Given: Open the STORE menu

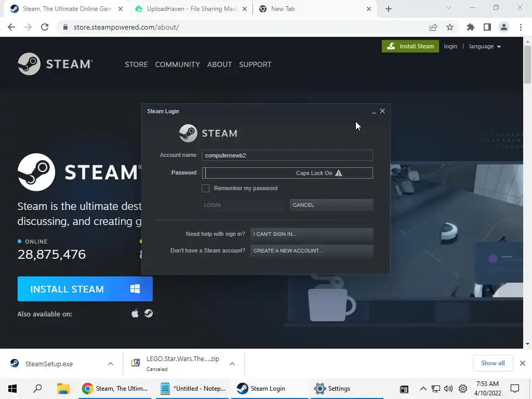Looking at the screenshot, I should (136, 64).
